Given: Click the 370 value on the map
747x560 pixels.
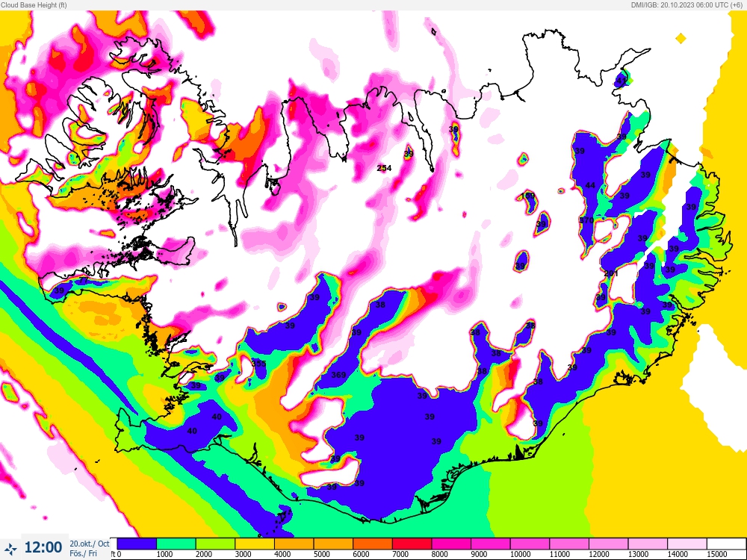Looking at the screenshot, I should [586, 220].
